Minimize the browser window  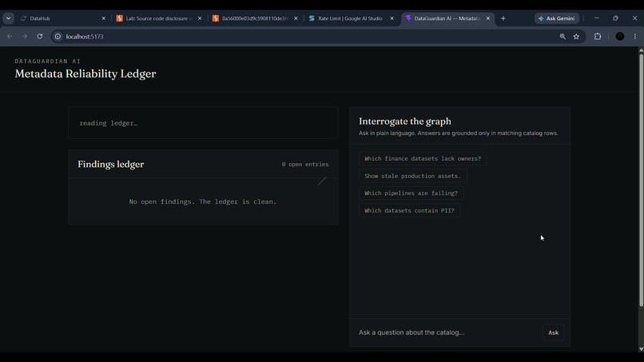point(596,18)
